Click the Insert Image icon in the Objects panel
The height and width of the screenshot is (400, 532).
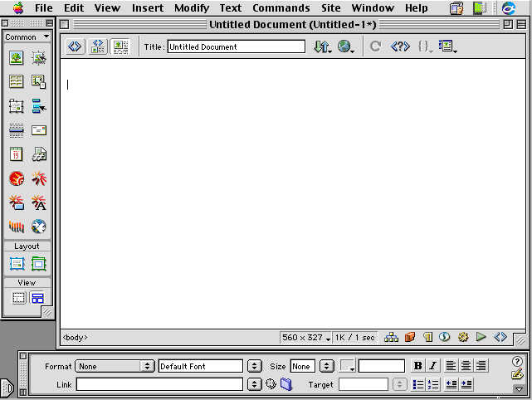[16, 58]
